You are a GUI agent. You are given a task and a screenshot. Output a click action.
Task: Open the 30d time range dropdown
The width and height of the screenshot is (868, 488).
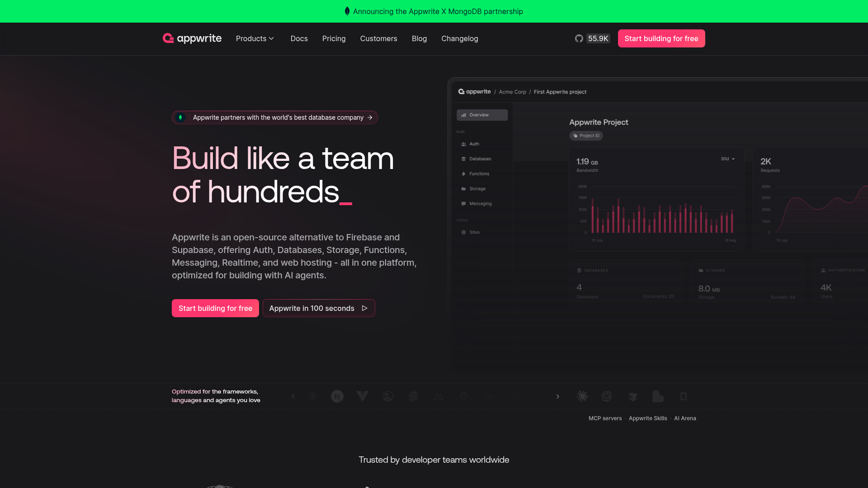click(728, 159)
